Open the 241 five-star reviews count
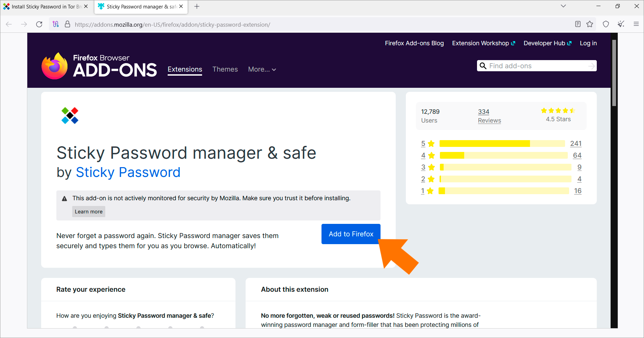Viewport: 644px width, 338px height. pos(576,144)
